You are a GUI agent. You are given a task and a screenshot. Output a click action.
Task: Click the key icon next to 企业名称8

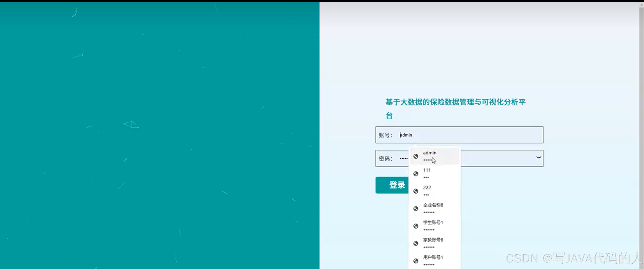tap(416, 209)
